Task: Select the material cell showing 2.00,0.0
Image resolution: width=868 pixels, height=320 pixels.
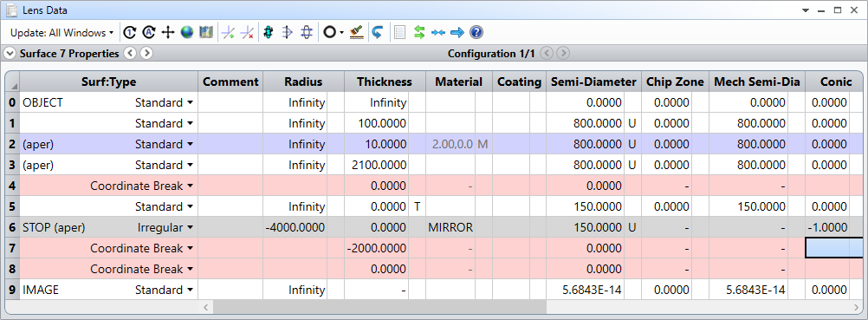Action: [x=450, y=144]
